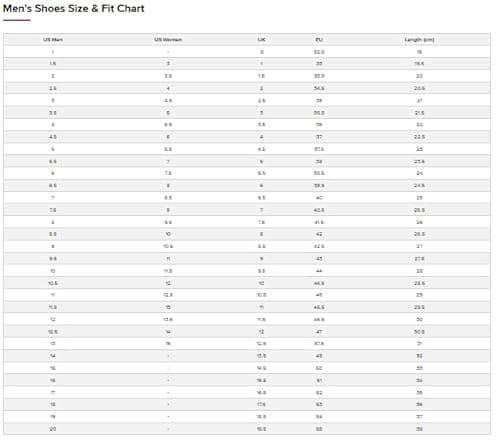This screenshot has width=500, height=442.
Task: Click the Length 25 cm cell
Action: pos(419,198)
